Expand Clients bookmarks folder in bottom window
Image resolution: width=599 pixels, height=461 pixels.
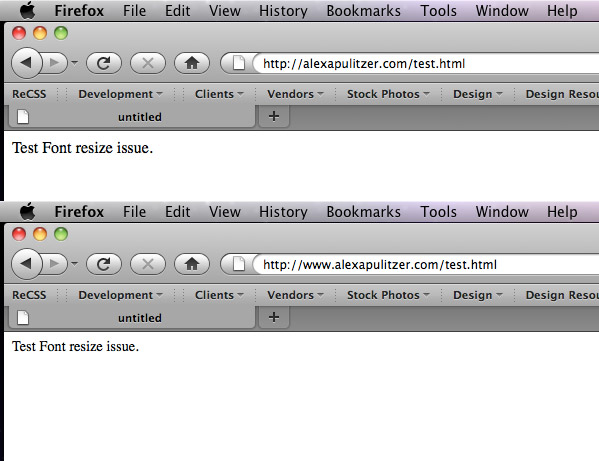tap(219, 295)
